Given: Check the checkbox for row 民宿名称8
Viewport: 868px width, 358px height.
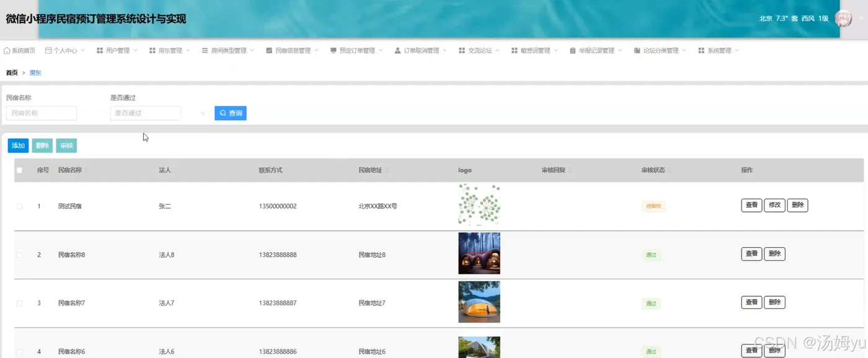Looking at the screenshot, I should click(x=19, y=255).
